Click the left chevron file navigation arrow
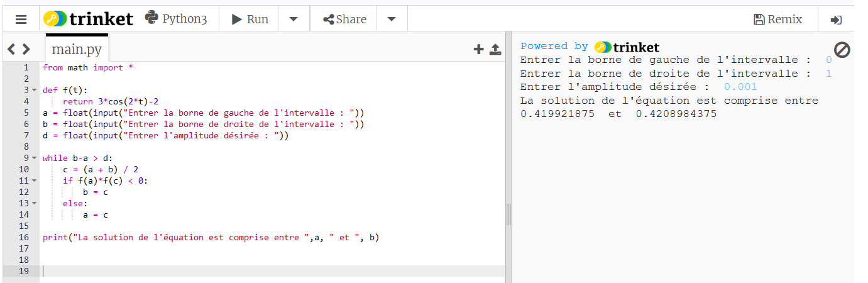868x283 pixels. (x=11, y=49)
